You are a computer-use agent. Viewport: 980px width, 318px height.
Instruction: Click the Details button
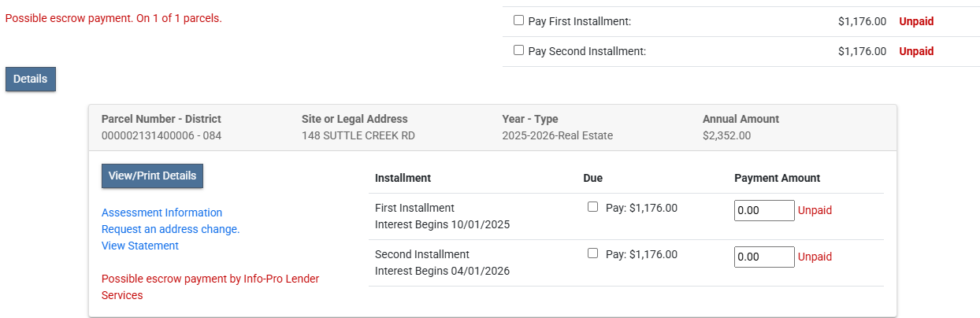coord(31,79)
